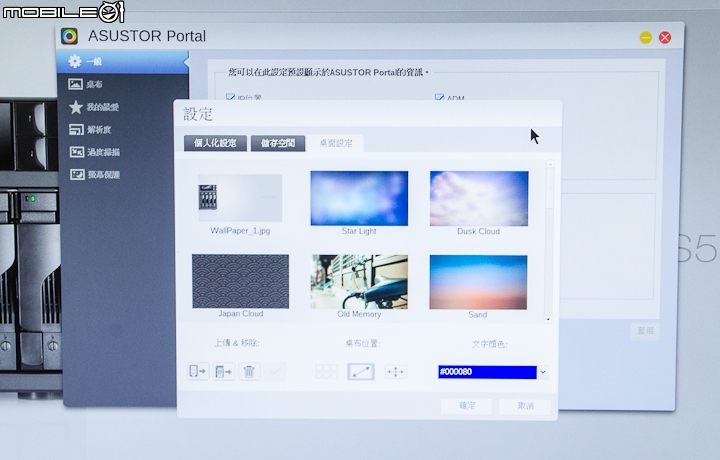The height and width of the screenshot is (460, 720).
Task: Select the Star Light wallpaper thumbnail
Action: click(359, 198)
